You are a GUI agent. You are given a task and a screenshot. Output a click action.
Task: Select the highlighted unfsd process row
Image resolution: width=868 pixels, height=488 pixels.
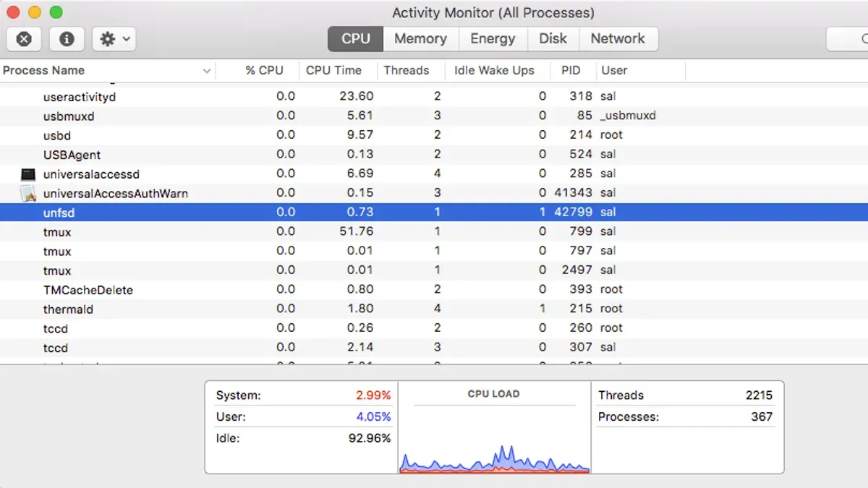[434, 213]
